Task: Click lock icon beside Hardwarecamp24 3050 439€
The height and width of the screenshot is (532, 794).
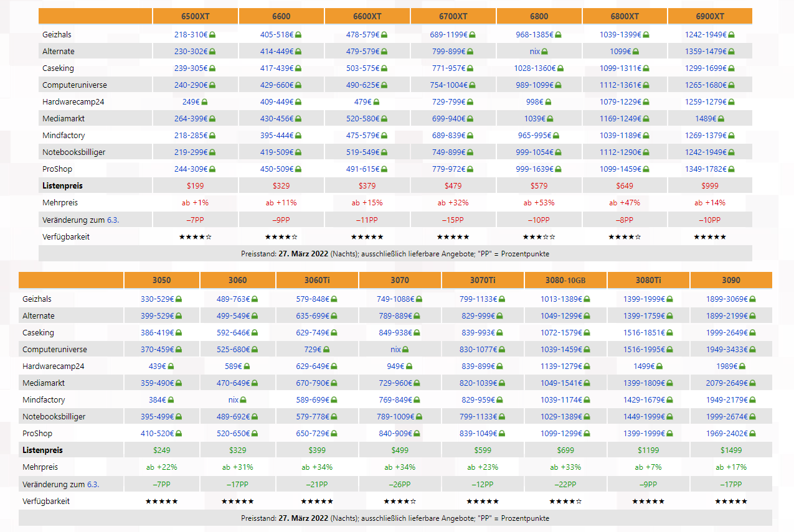Action: 171,366
